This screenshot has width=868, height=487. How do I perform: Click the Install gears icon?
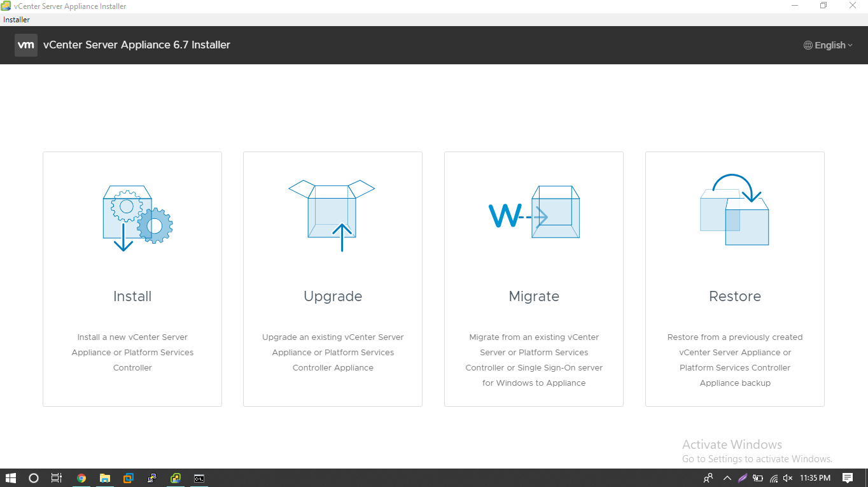[x=137, y=218]
